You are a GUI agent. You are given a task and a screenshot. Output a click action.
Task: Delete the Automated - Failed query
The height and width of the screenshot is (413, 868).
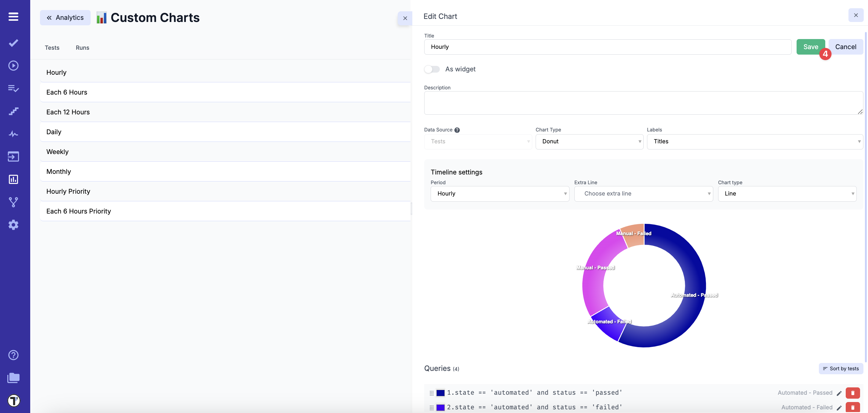(852, 407)
